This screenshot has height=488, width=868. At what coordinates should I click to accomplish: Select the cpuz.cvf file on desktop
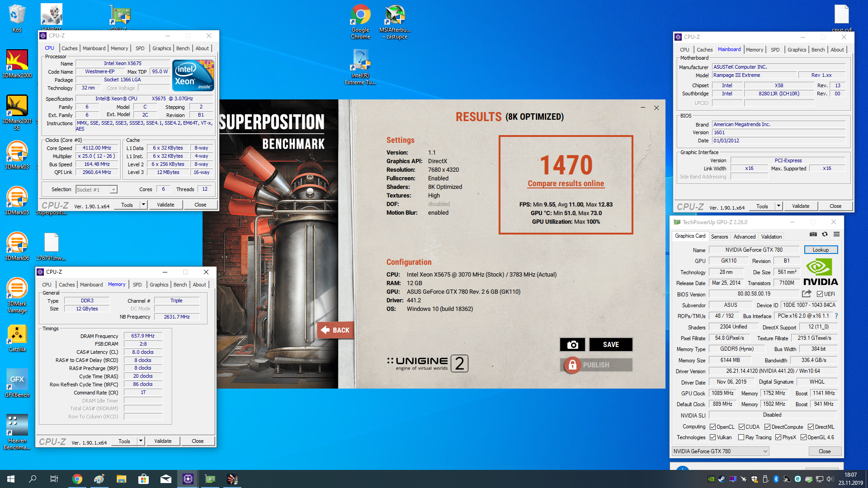[841, 18]
